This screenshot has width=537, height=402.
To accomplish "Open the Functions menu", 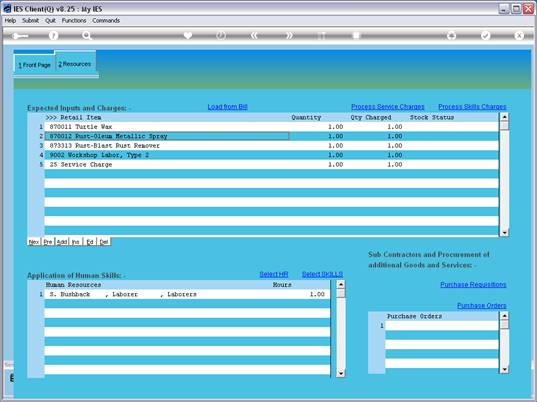I will pos(74,21).
